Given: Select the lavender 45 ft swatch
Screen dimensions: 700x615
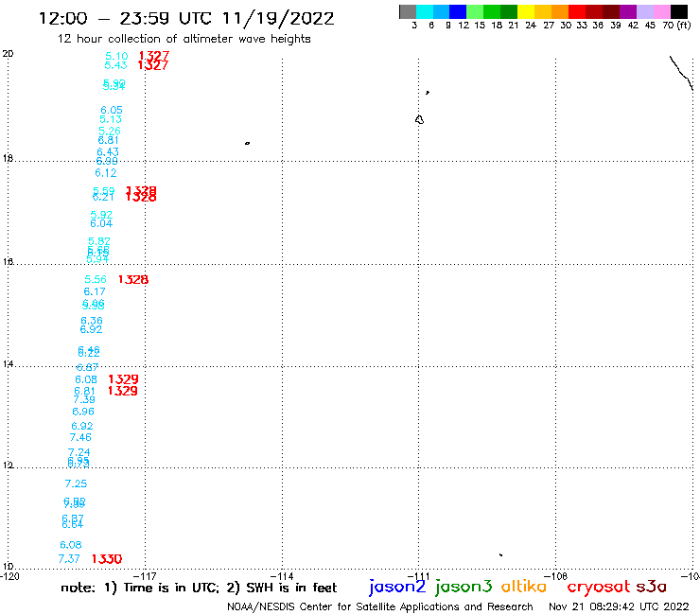Looking at the screenshot, I should tap(644, 11).
